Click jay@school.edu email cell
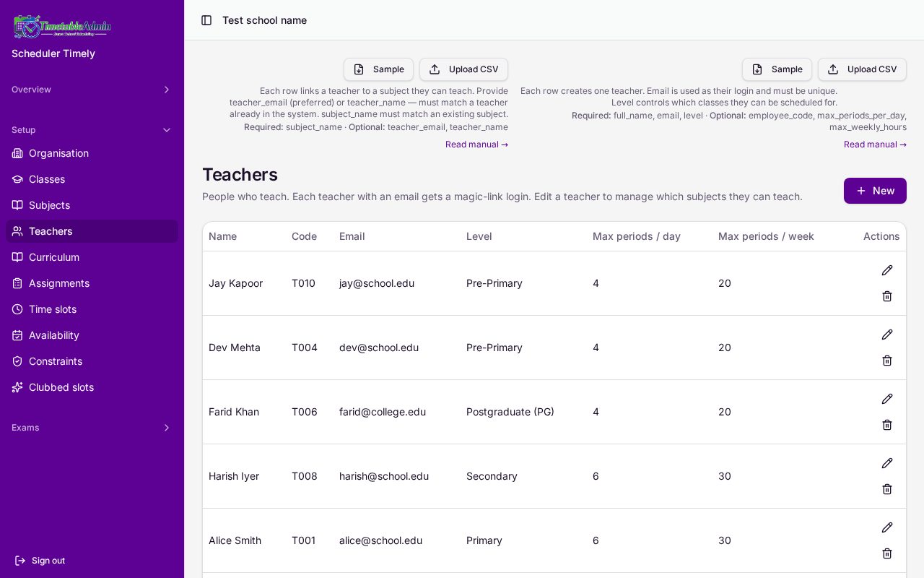This screenshot has height=578, width=924. pyautogui.click(x=377, y=283)
